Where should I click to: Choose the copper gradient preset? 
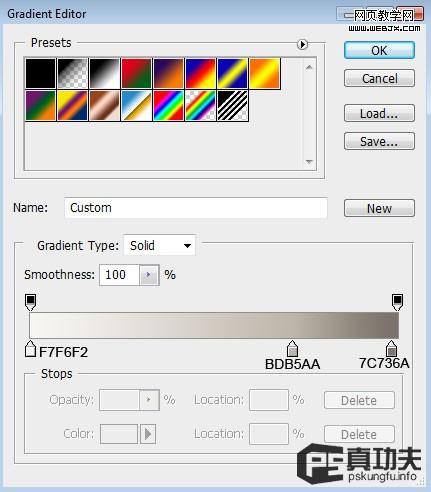coord(104,106)
